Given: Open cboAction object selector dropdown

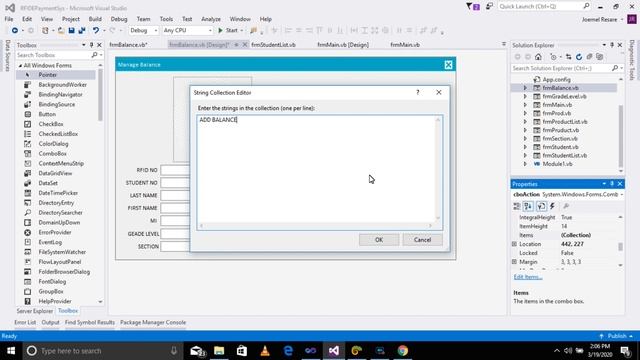Looking at the screenshot, I should [621, 195].
